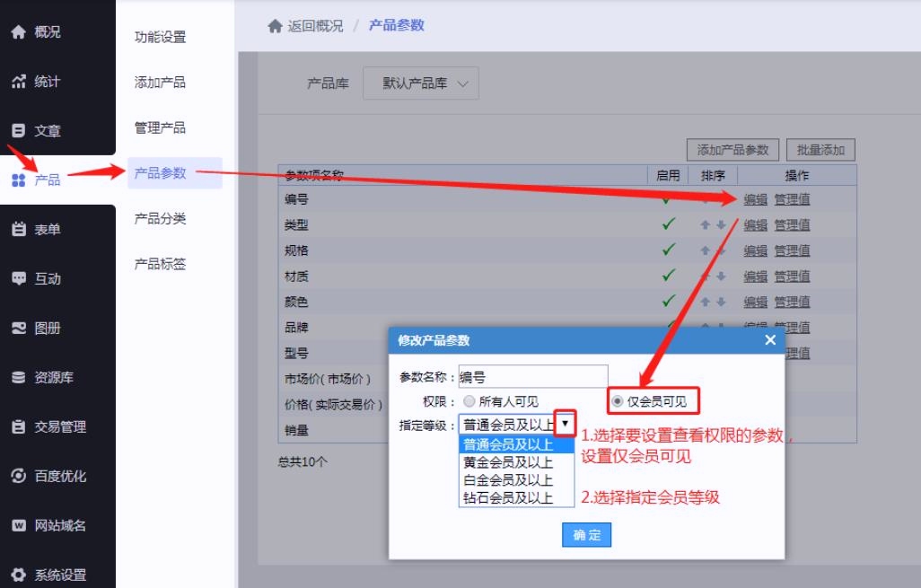Image resolution: width=921 pixels, height=588 pixels.
Task: Open the 指定等级 member level dropdown arrow
Action: point(565,423)
